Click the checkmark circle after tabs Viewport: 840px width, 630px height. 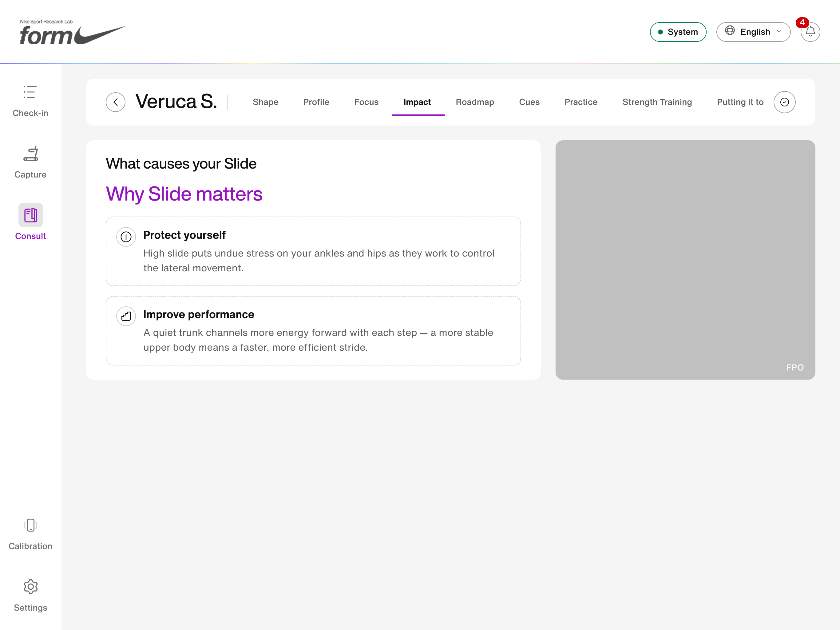[x=784, y=102]
